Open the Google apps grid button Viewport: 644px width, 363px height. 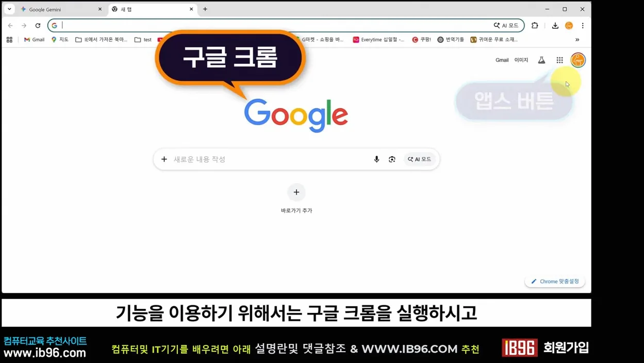tap(559, 60)
